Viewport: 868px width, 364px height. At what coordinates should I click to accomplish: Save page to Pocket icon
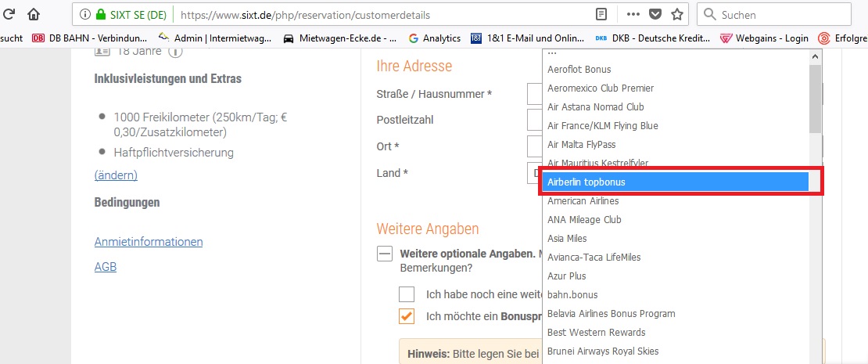point(655,14)
